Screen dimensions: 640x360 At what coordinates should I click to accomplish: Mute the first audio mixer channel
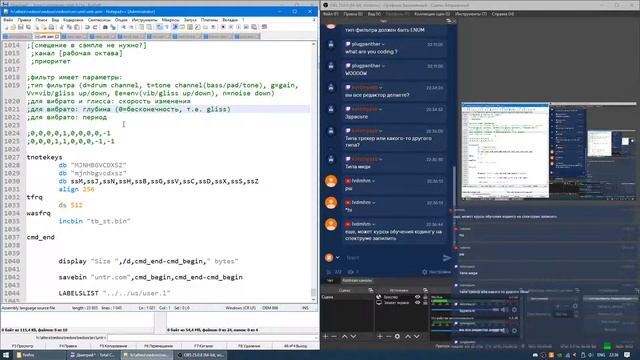click(505, 310)
